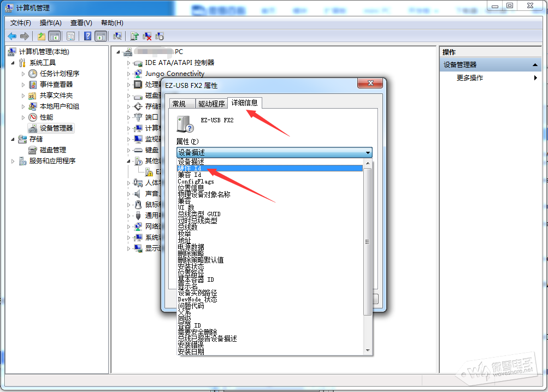
Task: Choose 兼容 Id in the dropdown list
Action: (x=270, y=175)
